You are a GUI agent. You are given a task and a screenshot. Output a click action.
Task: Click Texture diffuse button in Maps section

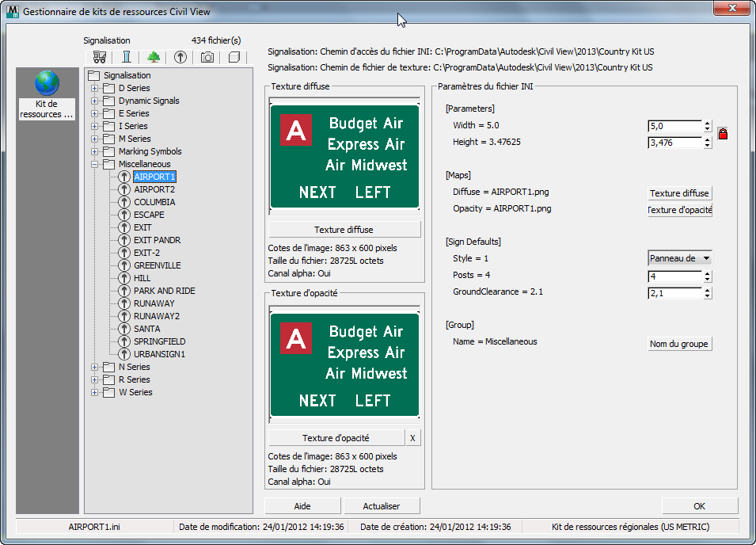coord(679,193)
